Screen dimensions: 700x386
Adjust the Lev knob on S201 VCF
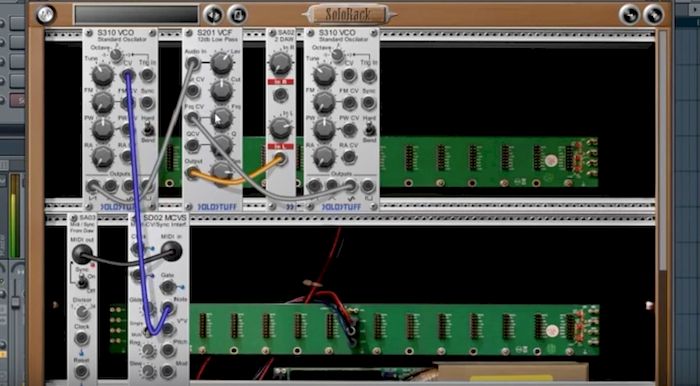221,64
